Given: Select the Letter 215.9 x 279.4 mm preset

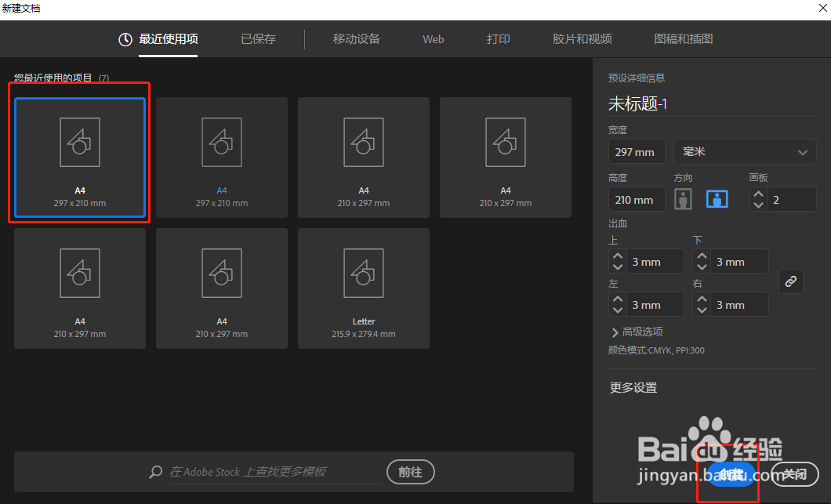Looking at the screenshot, I should point(364,288).
